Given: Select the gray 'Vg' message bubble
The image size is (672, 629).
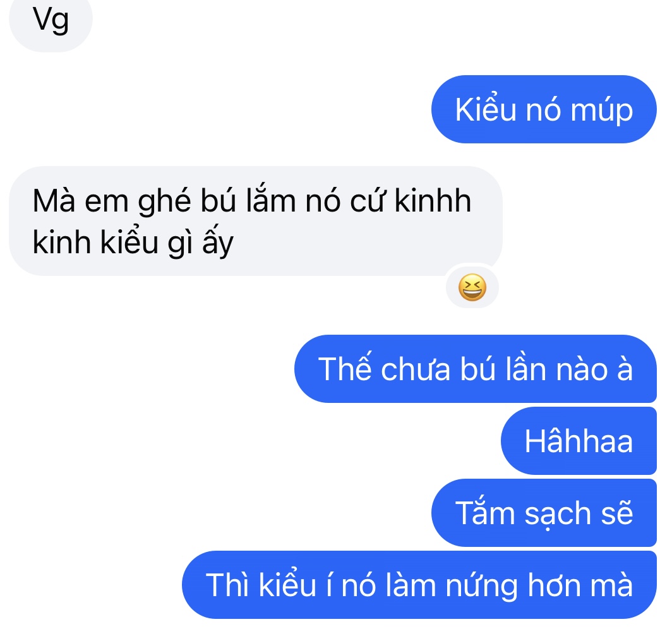Looking at the screenshot, I should 51,21.
